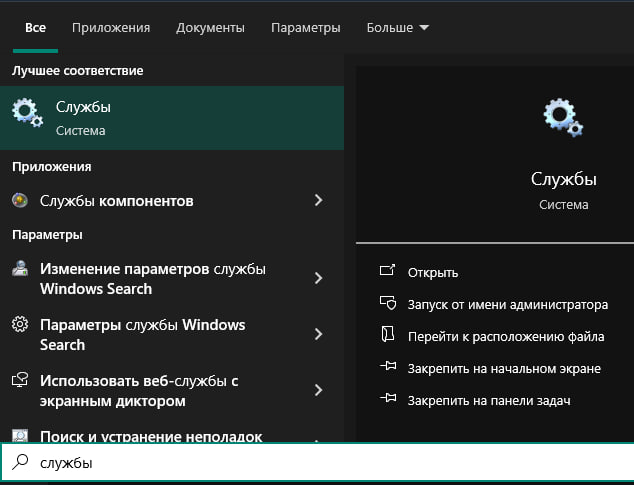Click monitor icon beside Использовать веб-службы
The width and height of the screenshot is (634, 485).
(20, 380)
